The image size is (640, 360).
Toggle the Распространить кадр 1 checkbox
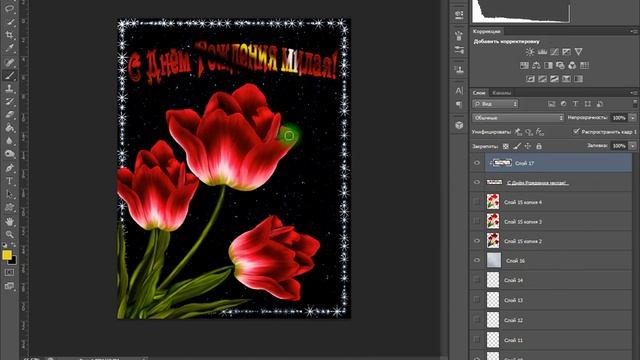576,131
